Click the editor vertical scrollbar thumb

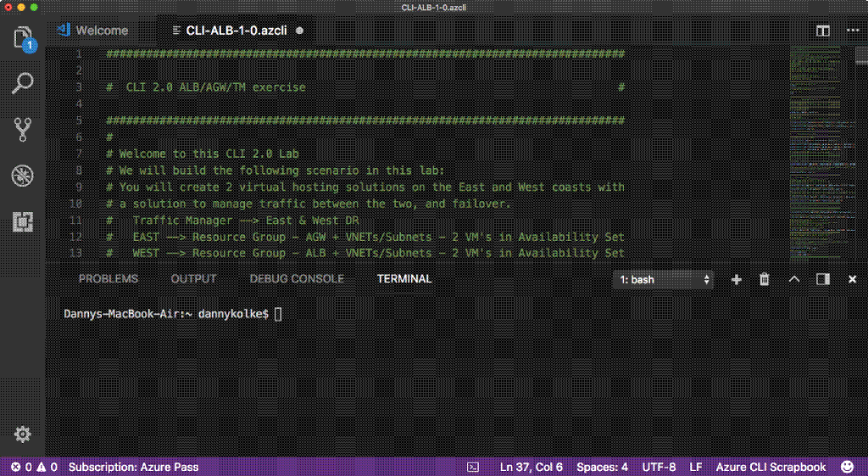pos(861,54)
